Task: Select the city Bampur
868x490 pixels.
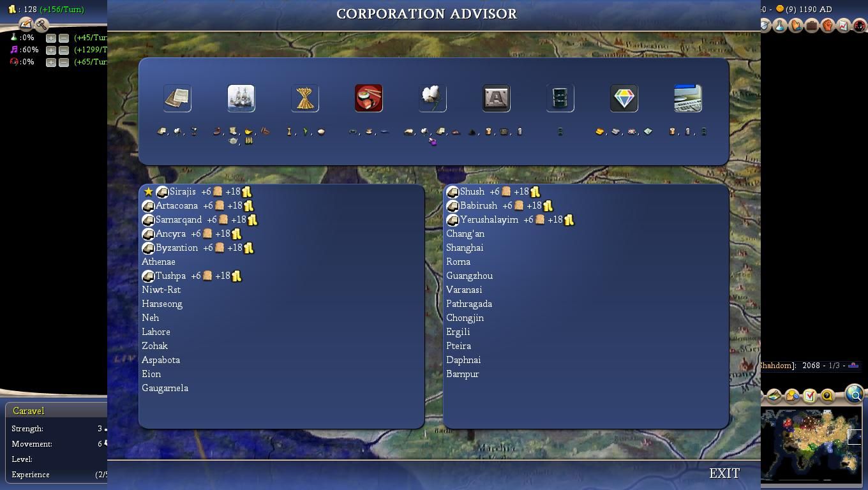Action: [x=463, y=374]
